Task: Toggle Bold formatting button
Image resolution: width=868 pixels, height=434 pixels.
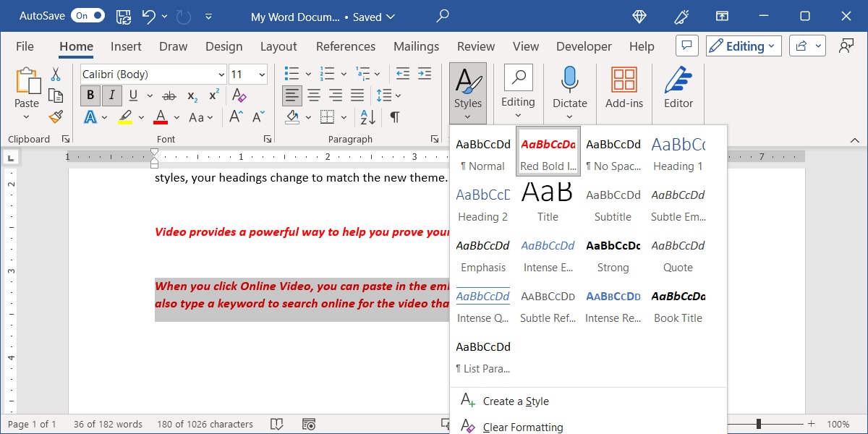Action: (x=90, y=95)
